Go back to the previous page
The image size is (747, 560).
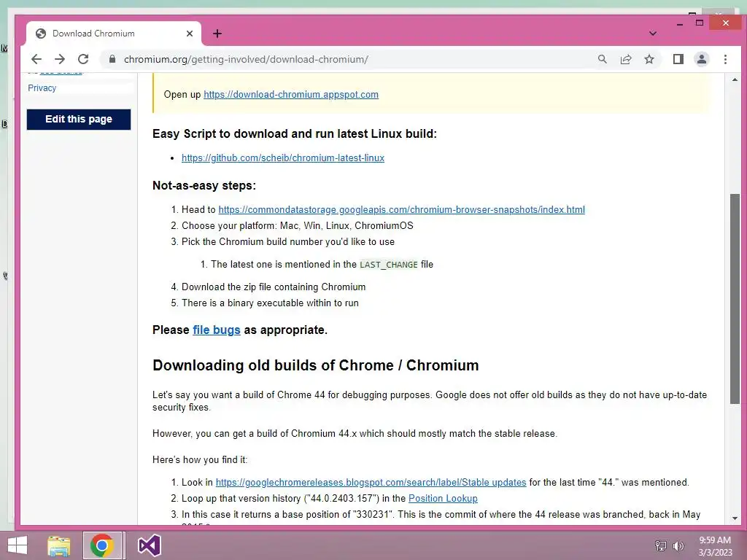pos(36,59)
